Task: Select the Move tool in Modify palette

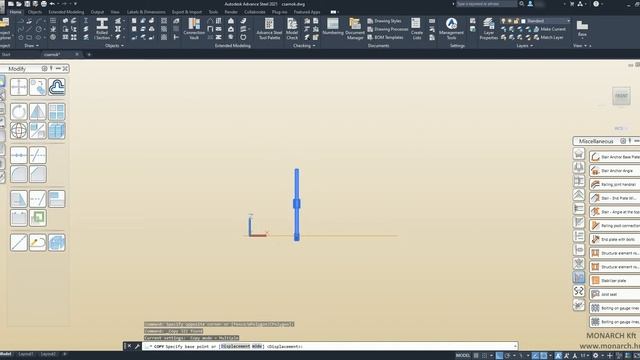Action: [x=19, y=87]
